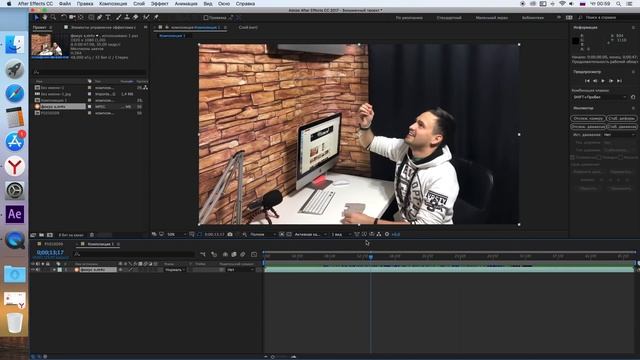This screenshot has width=640, height=360.
Task: Select the Hand tool
Action: point(44,18)
